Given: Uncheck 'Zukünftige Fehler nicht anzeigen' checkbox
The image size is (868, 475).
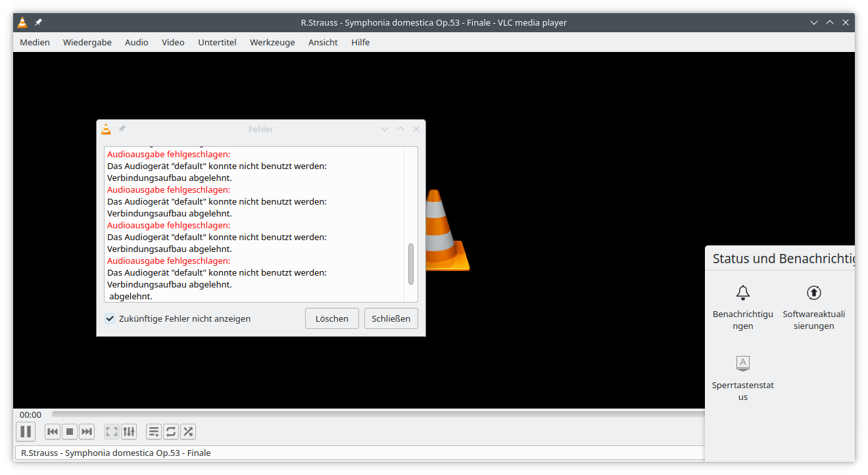Looking at the screenshot, I should [x=110, y=318].
